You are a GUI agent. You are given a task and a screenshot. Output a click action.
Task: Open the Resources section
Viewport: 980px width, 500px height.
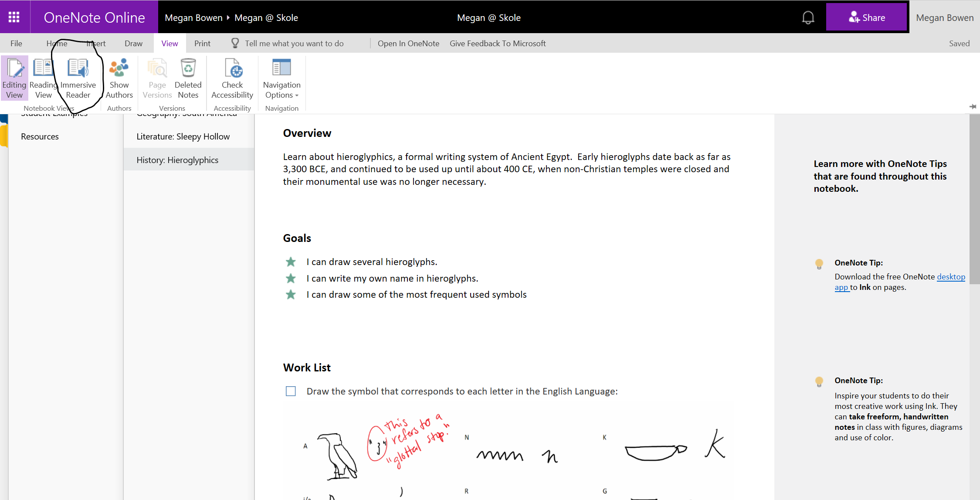(40, 136)
